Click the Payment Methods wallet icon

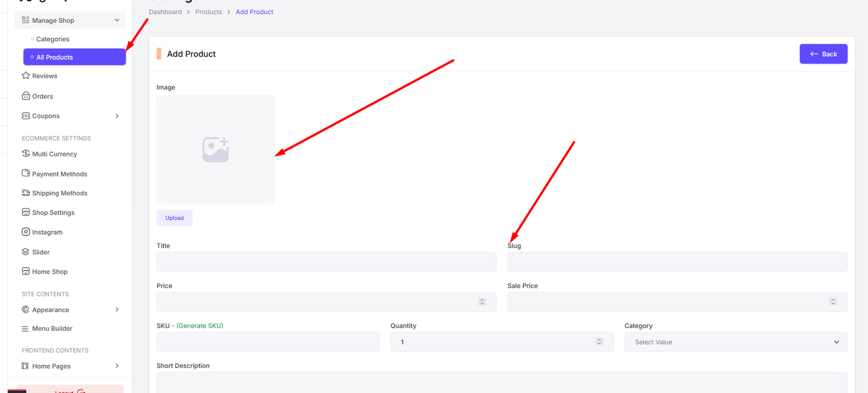click(25, 173)
